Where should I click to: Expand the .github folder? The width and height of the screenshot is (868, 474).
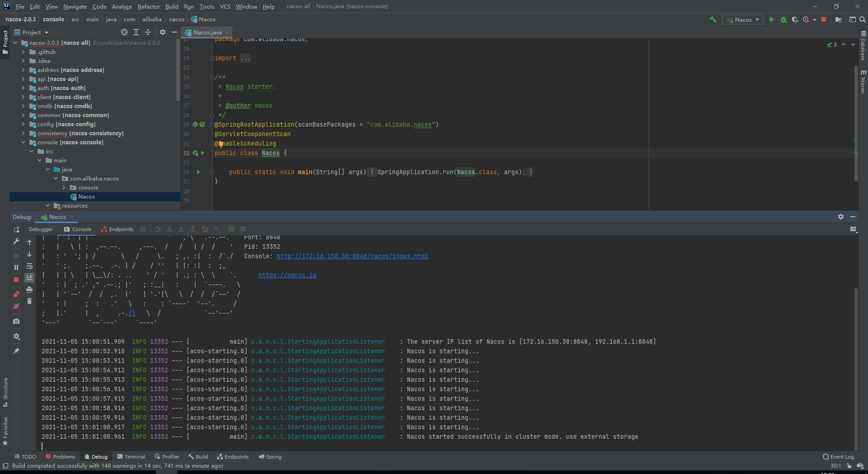pos(23,52)
